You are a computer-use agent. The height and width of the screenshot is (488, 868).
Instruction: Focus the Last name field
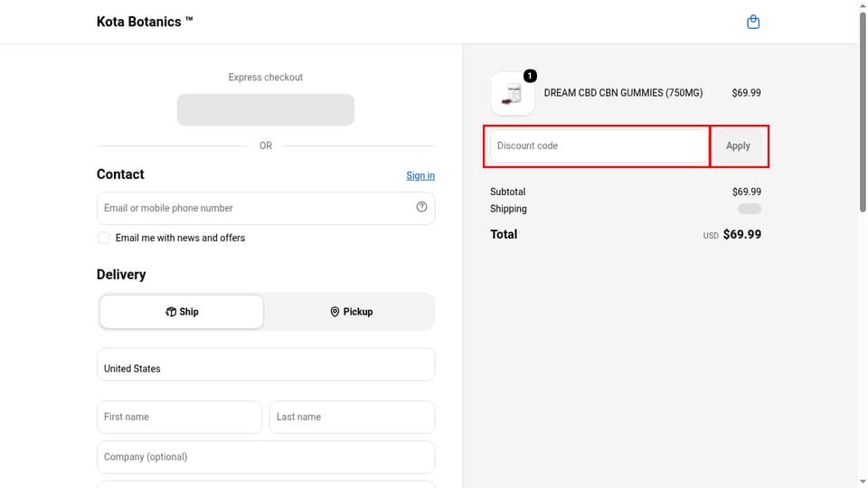[x=352, y=418]
